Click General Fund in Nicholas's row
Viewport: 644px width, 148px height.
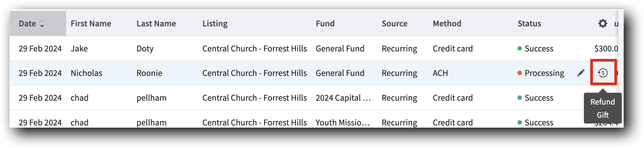[340, 73]
